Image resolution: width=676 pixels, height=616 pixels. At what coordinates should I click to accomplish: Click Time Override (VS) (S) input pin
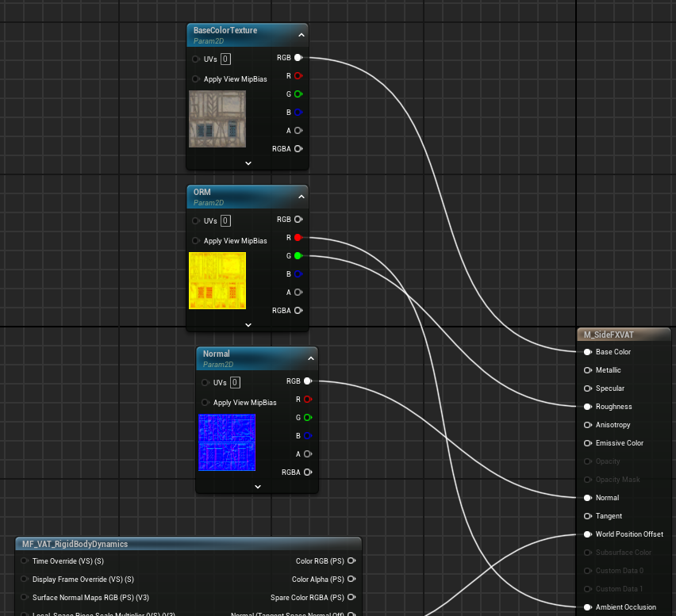click(24, 561)
